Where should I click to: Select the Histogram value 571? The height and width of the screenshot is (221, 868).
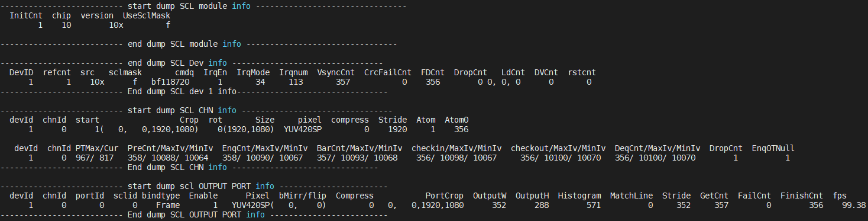[594, 206]
